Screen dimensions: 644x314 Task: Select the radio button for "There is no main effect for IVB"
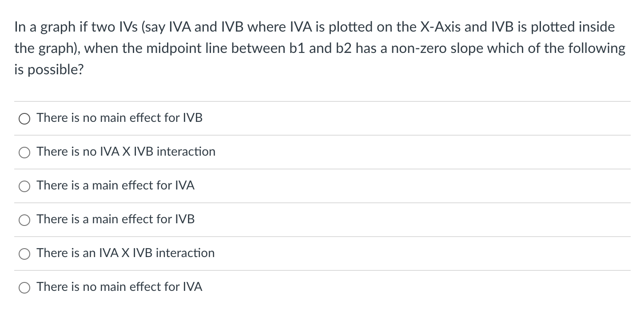pyautogui.click(x=24, y=119)
